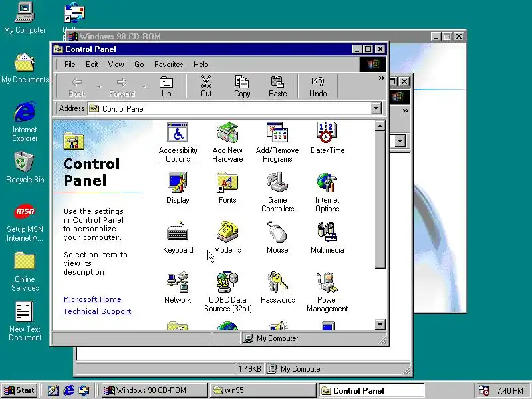
Task: Open address dropdown in the win95 window behind
Action: (400, 140)
